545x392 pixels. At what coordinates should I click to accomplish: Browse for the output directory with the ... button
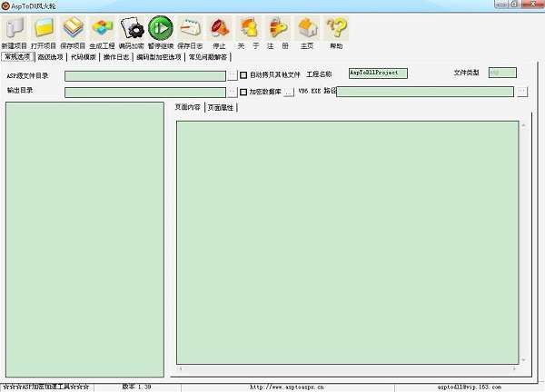coord(233,92)
